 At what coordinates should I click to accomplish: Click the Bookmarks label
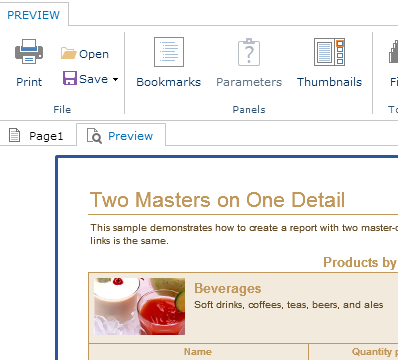pyautogui.click(x=169, y=82)
